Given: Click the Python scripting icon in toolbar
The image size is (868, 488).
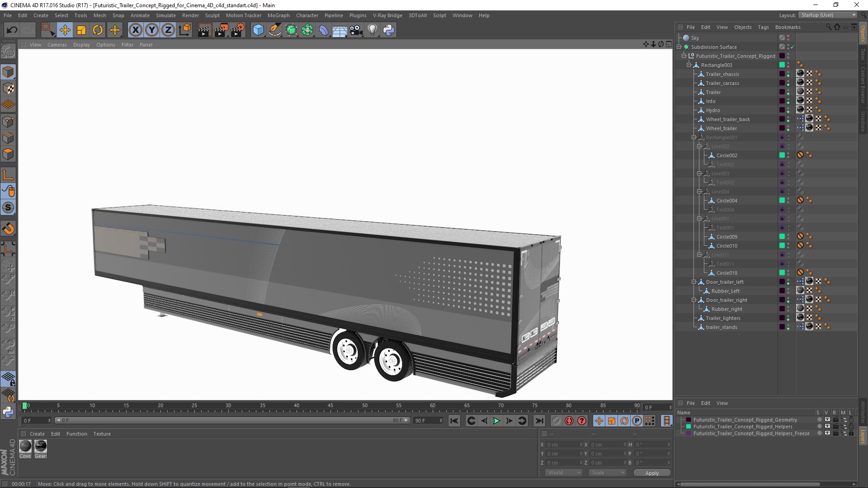Looking at the screenshot, I should [388, 29].
